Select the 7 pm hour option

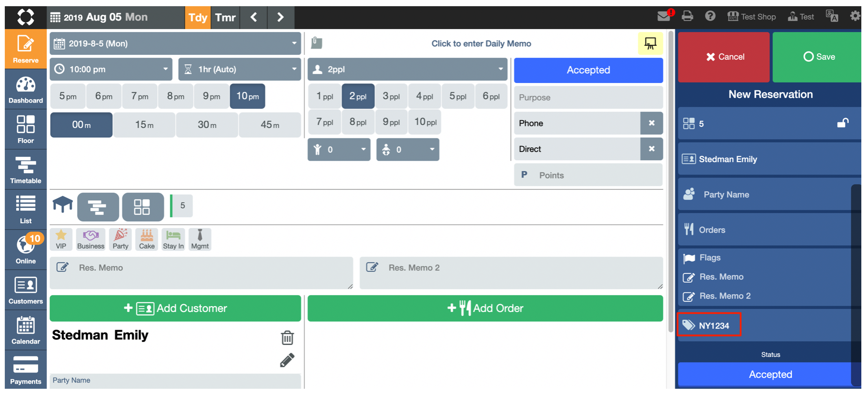pos(140,96)
